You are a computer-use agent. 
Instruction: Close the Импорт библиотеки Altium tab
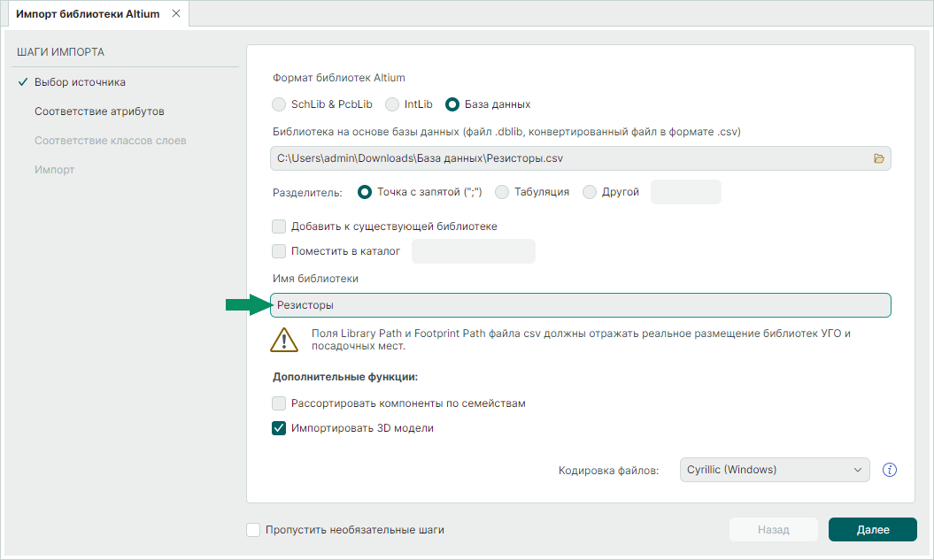coord(175,13)
